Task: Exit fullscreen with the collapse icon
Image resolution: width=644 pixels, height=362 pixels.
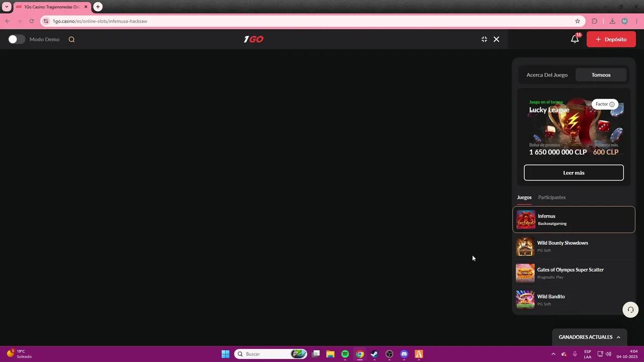Action: [484, 39]
